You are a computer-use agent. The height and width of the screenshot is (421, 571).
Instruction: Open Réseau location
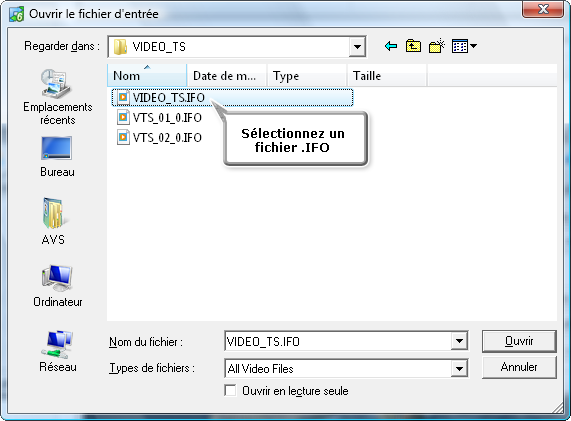pyautogui.click(x=58, y=351)
